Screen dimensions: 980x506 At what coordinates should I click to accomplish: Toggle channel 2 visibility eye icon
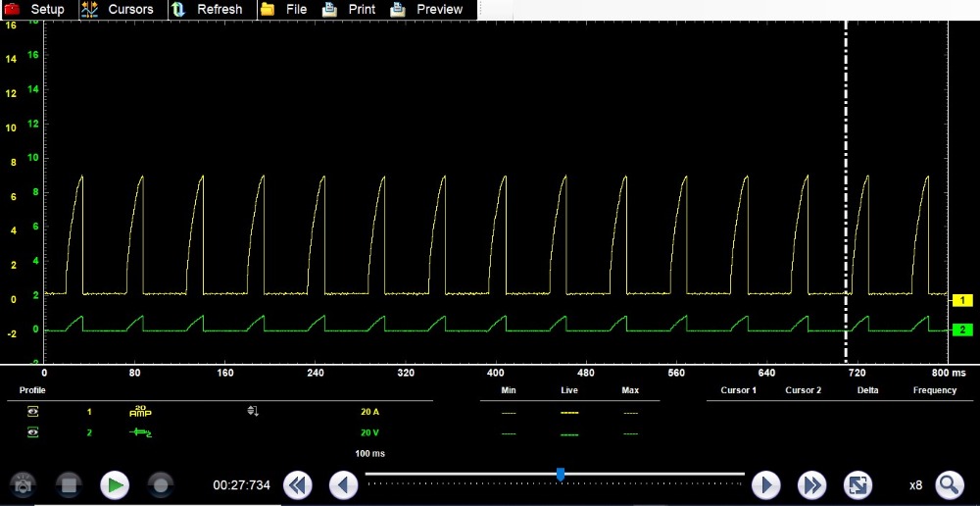33,432
